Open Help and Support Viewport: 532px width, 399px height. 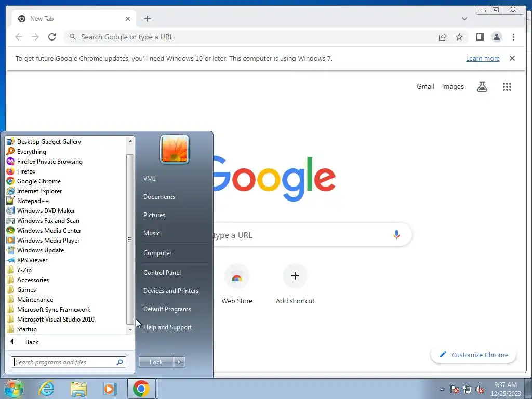click(x=168, y=327)
